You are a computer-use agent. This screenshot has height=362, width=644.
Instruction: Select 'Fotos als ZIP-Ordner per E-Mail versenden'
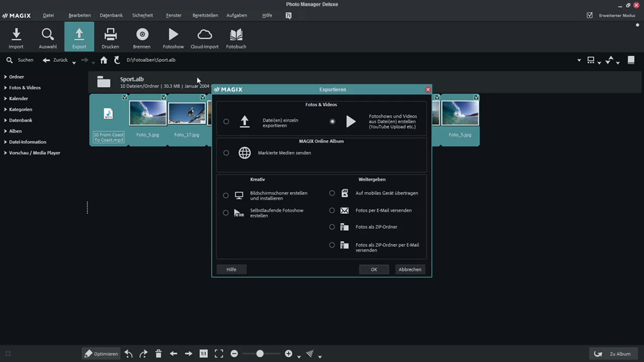coord(332,245)
